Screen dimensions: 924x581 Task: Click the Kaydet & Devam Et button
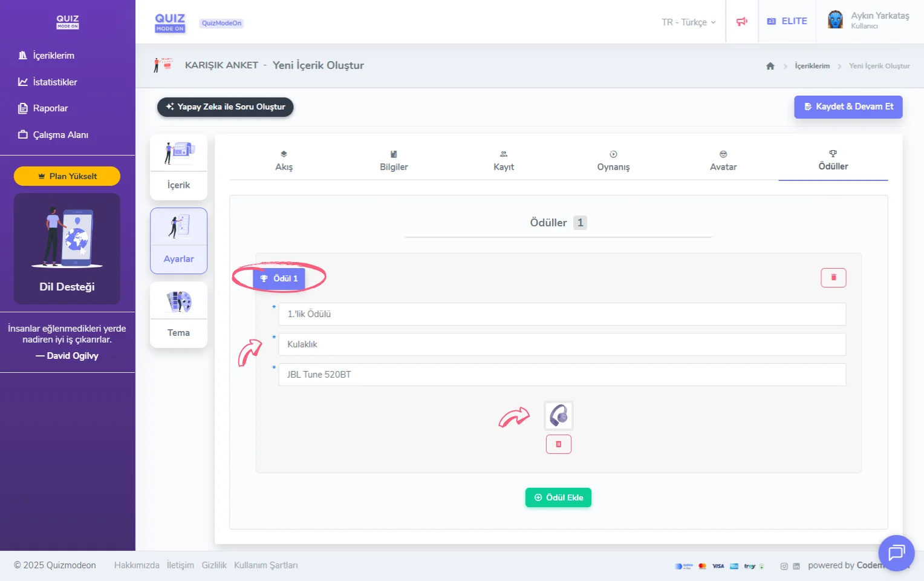(848, 107)
